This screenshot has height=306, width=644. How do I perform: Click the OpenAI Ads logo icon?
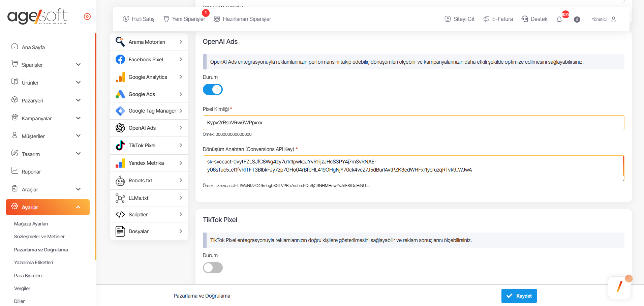pyautogui.click(x=120, y=128)
